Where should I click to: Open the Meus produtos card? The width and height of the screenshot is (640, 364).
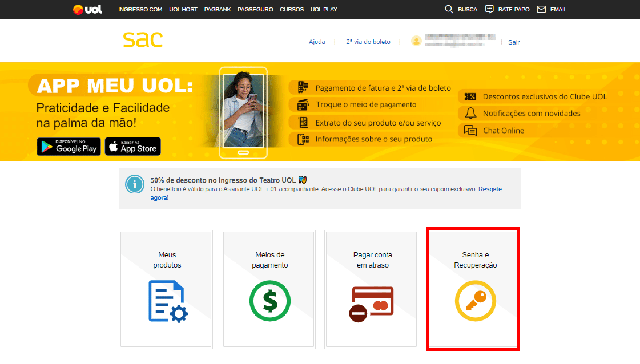pyautogui.click(x=166, y=289)
